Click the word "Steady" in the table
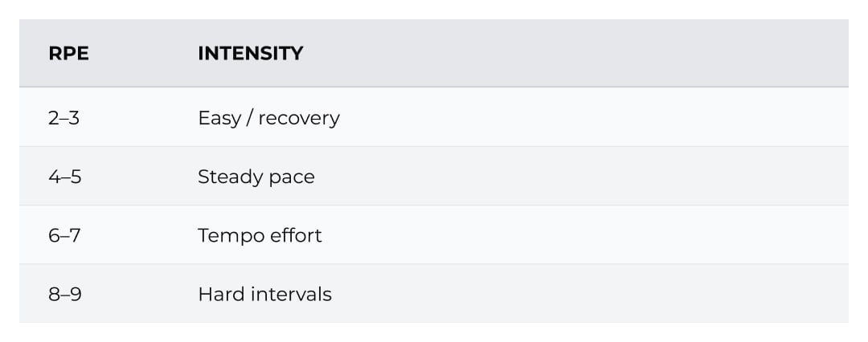The image size is (868, 342). coord(227,177)
